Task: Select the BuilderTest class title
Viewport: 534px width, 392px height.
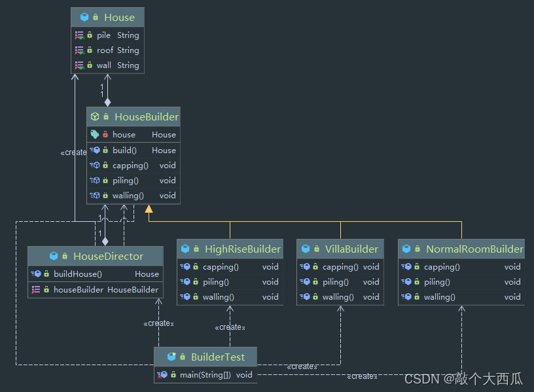Action: click(x=218, y=357)
